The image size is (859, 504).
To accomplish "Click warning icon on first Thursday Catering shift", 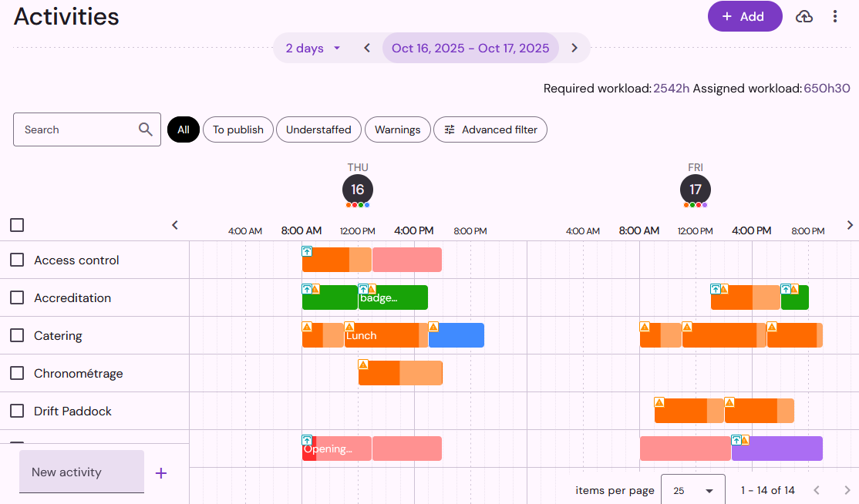I will 307,327.
